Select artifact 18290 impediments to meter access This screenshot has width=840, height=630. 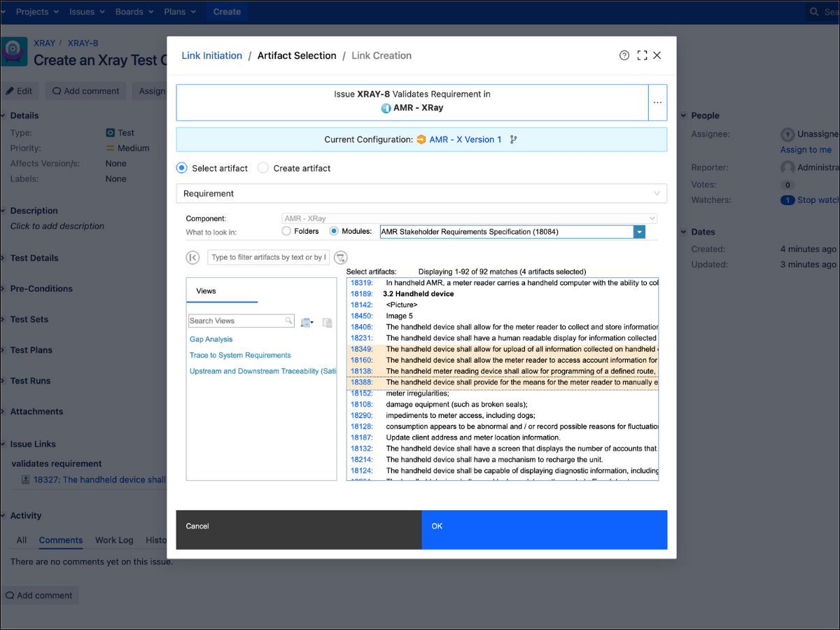(x=503, y=416)
